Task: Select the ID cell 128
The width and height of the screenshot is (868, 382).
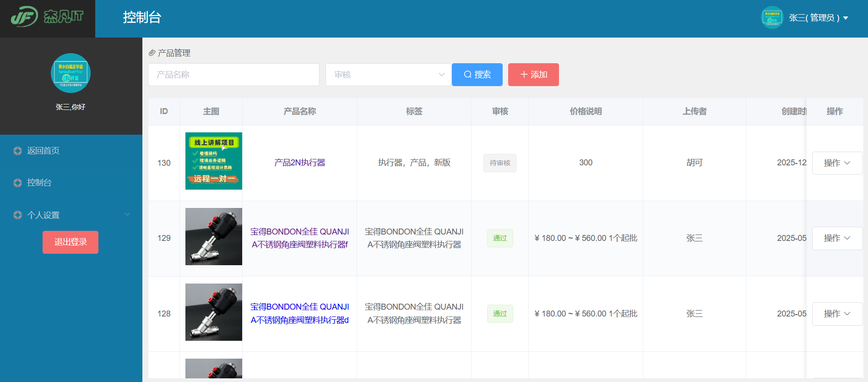Action: 164,314
